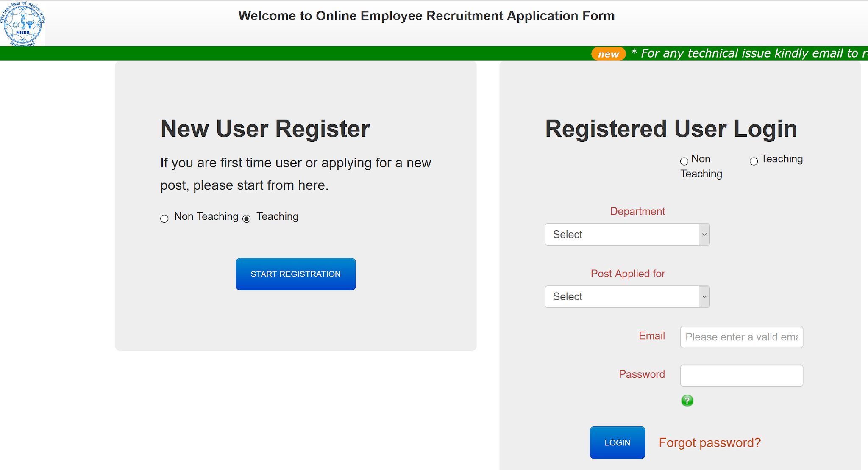Open the Post Applied for dropdown
Image resolution: width=868 pixels, height=470 pixels.
tap(622, 297)
